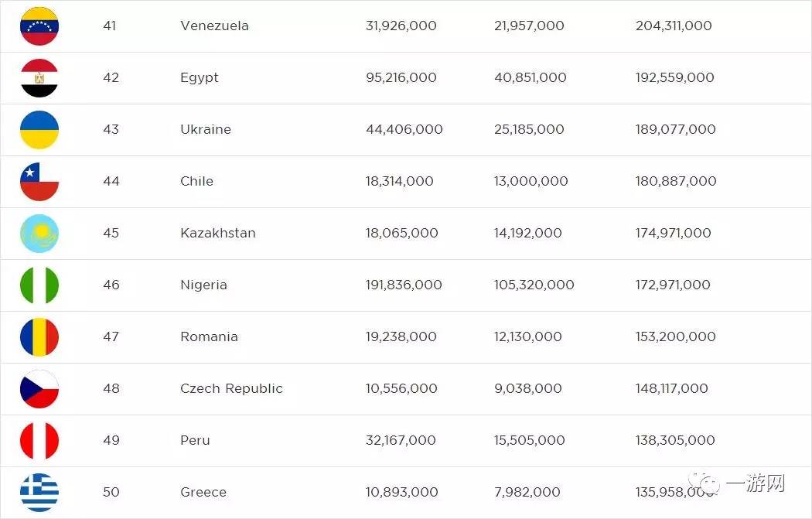Viewport: 812px width, 519px height.
Task: Click Chile's 13,000,000 value
Action: (x=531, y=182)
